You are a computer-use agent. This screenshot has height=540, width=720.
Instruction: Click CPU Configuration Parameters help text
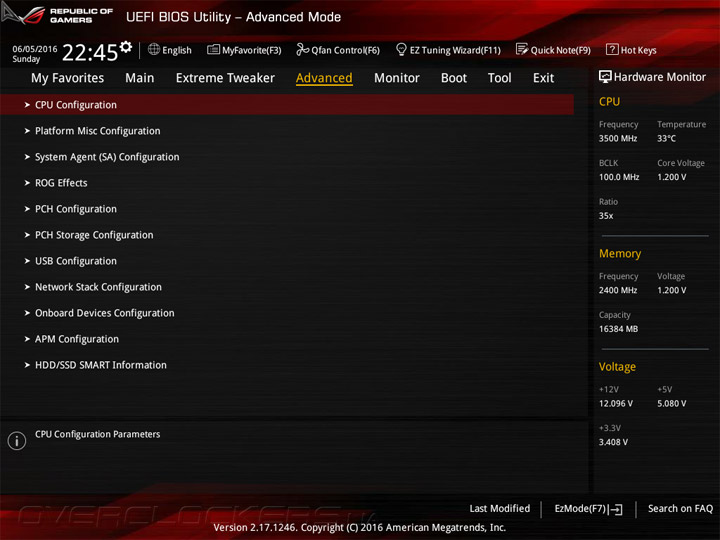(x=97, y=434)
